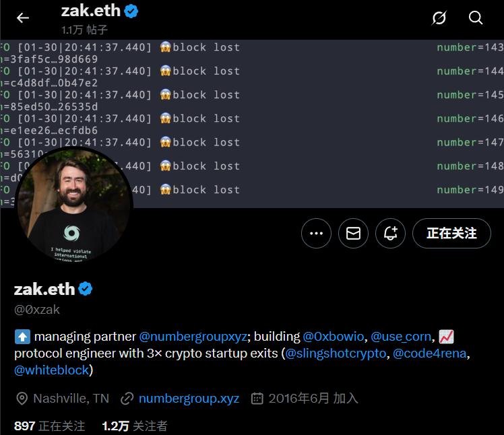The height and width of the screenshot is (435, 504).
Task: Click the 正在关注 following button
Action: point(451,233)
